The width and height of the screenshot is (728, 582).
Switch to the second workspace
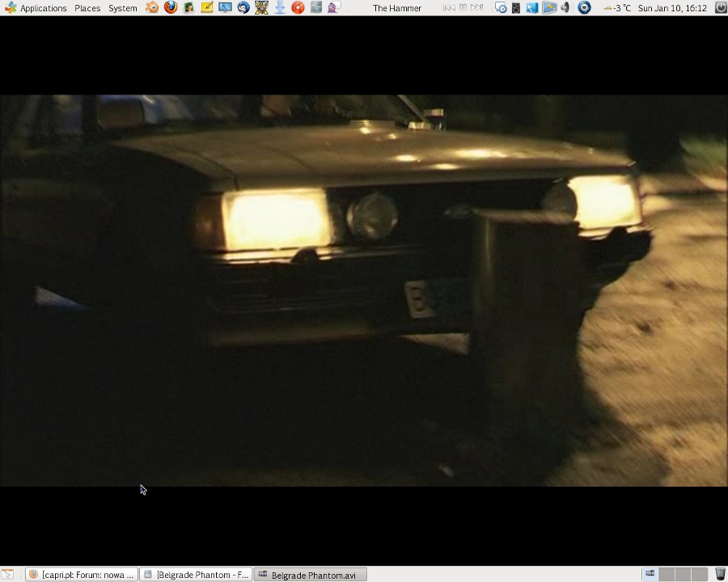click(x=667, y=574)
